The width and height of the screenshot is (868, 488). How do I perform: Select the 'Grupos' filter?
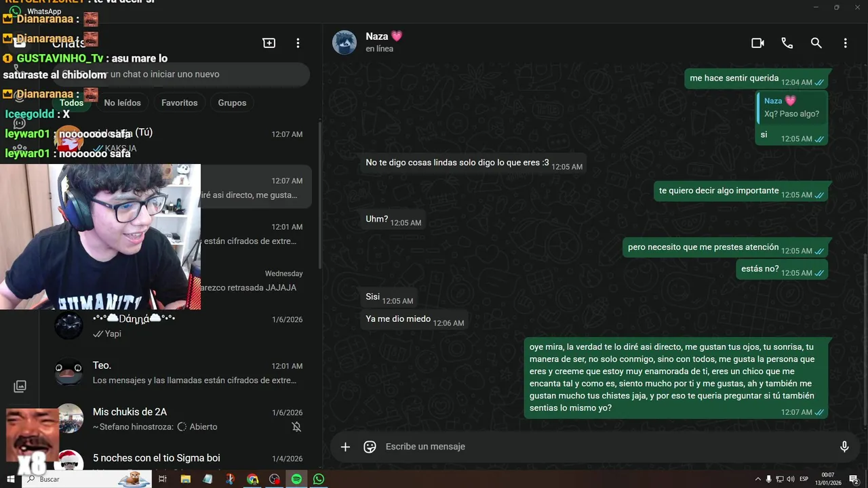pyautogui.click(x=232, y=103)
